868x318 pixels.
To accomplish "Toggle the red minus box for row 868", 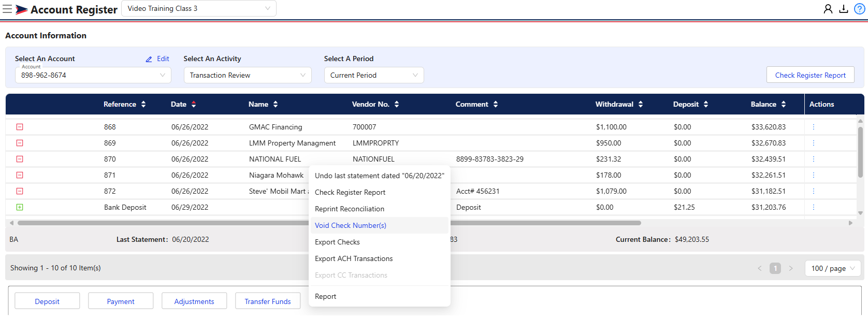I will [x=20, y=127].
